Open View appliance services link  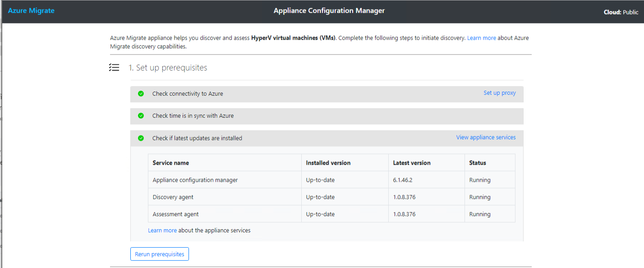pos(486,137)
